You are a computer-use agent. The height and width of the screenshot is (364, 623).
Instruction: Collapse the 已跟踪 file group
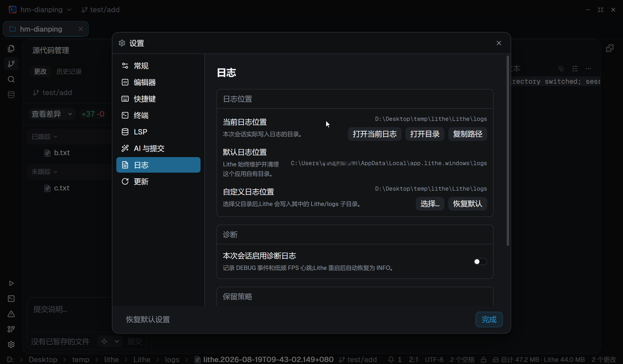[45, 137]
